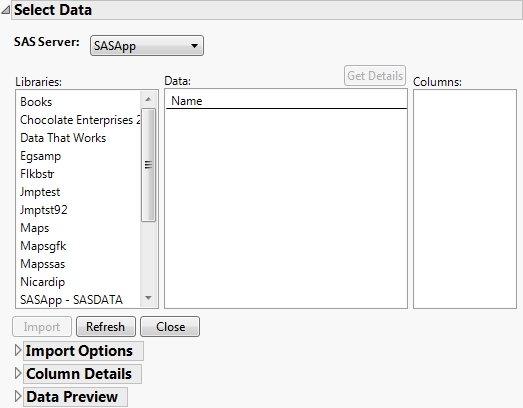Click the Name column header
Image resolution: width=523 pixels, height=408 pixels.
tap(187, 101)
